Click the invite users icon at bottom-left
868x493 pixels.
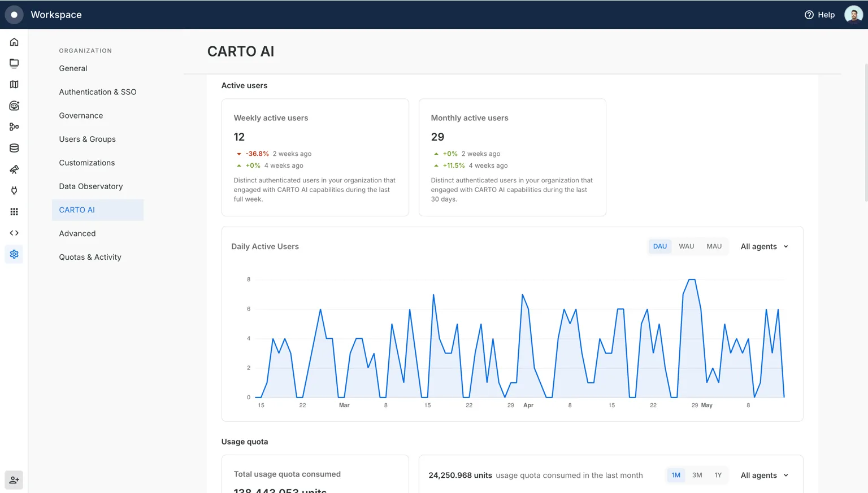click(x=14, y=480)
